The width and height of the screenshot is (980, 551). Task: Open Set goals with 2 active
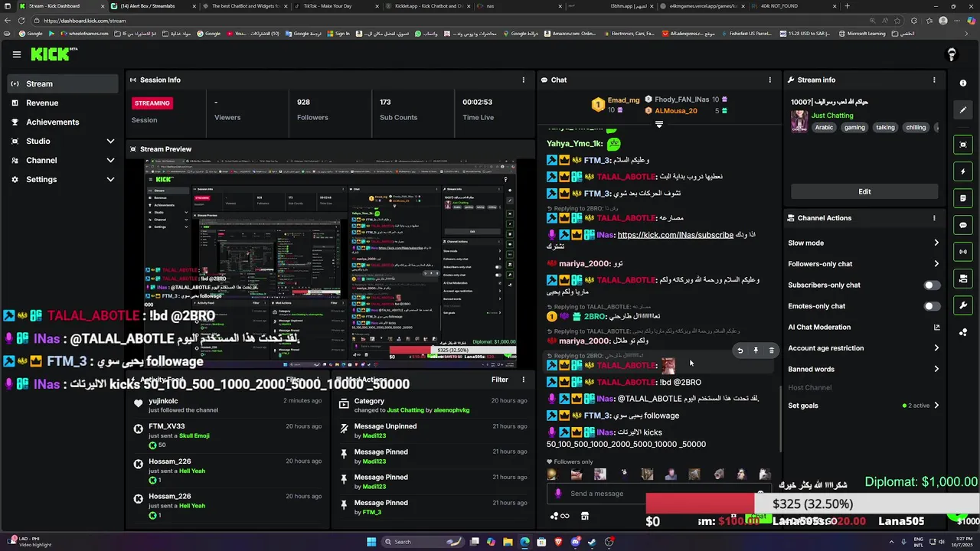pyautogui.click(x=864, y=406)
